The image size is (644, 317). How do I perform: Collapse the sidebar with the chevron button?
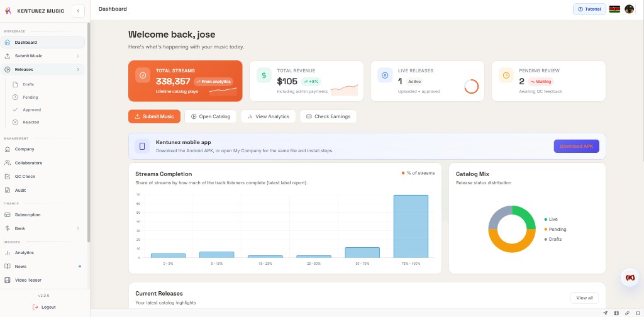point(78,11)
